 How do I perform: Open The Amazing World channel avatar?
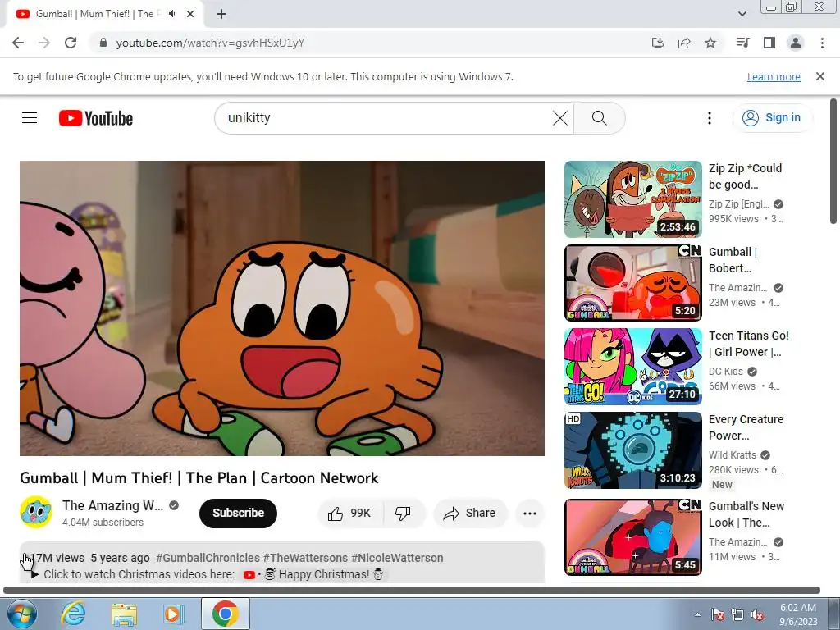point(36,512)
